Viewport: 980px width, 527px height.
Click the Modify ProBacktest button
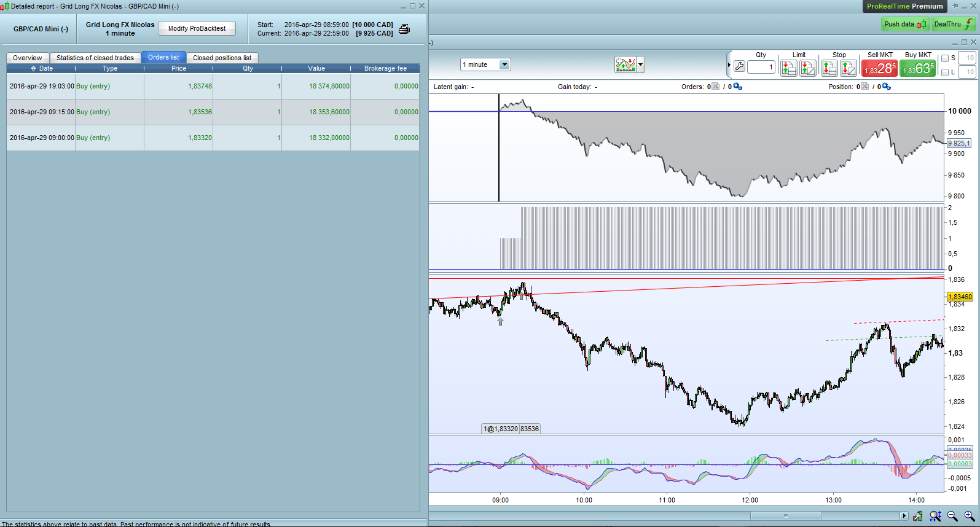[197, 28]
